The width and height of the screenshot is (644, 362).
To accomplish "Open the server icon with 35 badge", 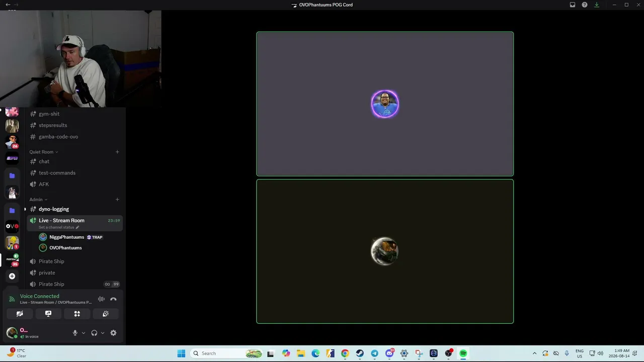I will 12,259.
